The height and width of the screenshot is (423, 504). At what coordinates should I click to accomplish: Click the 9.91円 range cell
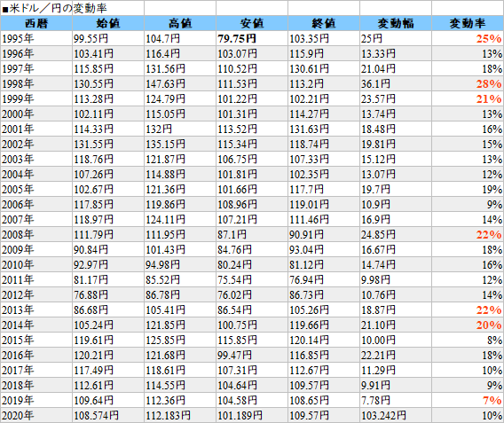coord(375,386)
